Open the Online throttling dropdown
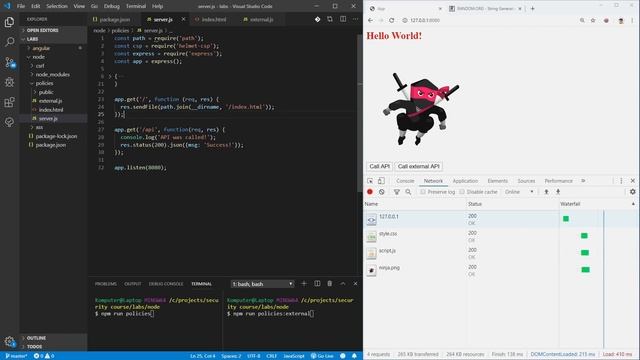This screenshot has height=360, width=640. click(519, 192)
